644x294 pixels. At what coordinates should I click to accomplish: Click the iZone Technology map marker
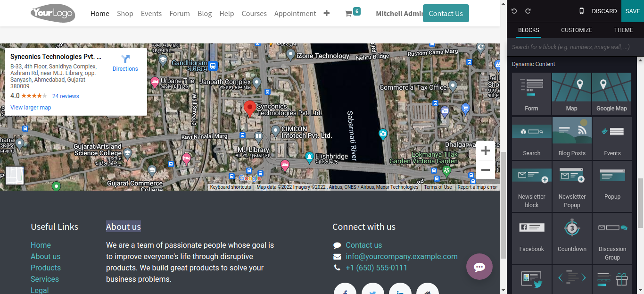291,54
